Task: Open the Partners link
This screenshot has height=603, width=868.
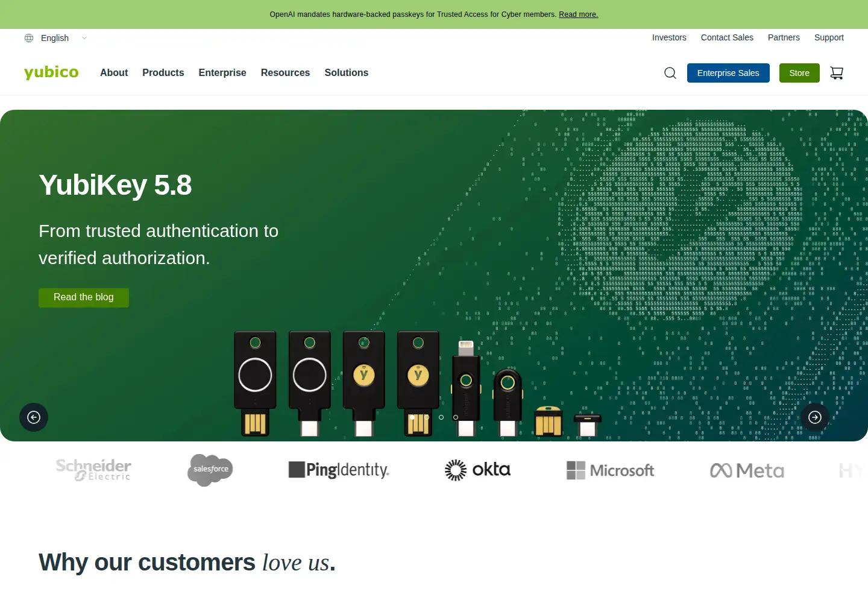Action: point(784,37)
